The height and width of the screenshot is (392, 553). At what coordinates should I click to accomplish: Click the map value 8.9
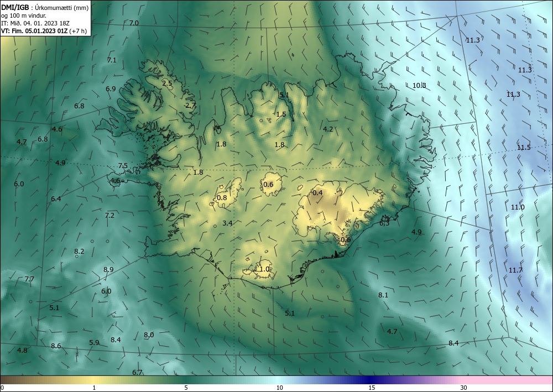[108, 270]
